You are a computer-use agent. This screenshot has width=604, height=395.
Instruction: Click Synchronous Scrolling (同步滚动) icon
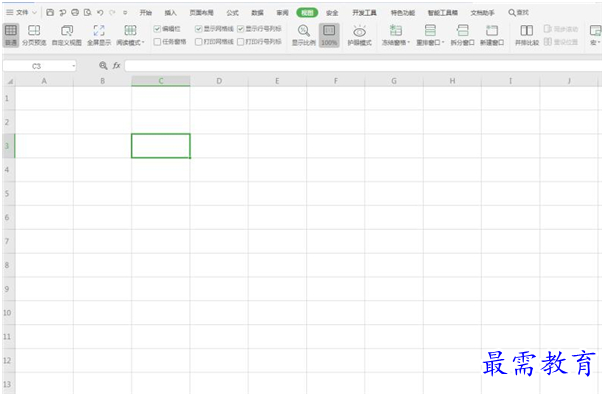(548, 29)
